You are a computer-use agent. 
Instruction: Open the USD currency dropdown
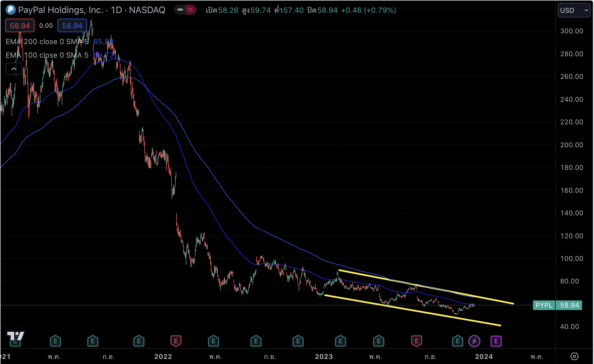[x=574, y=10]
